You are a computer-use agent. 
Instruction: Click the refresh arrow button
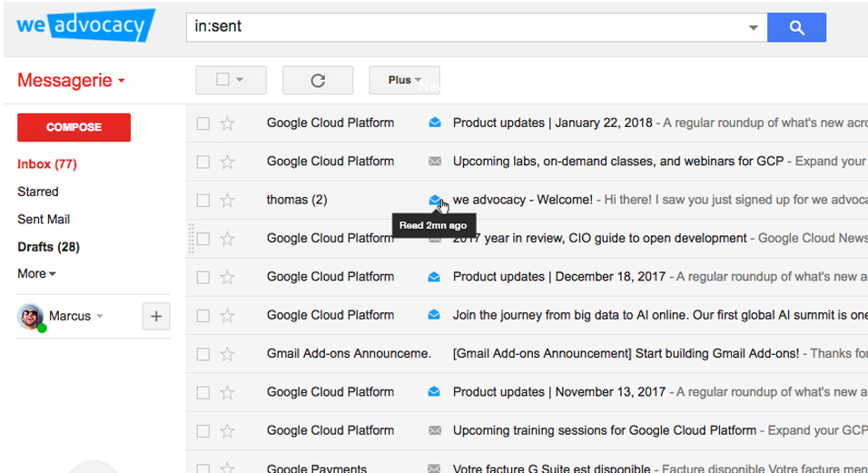pyautogui.click(x=318, y=80)
